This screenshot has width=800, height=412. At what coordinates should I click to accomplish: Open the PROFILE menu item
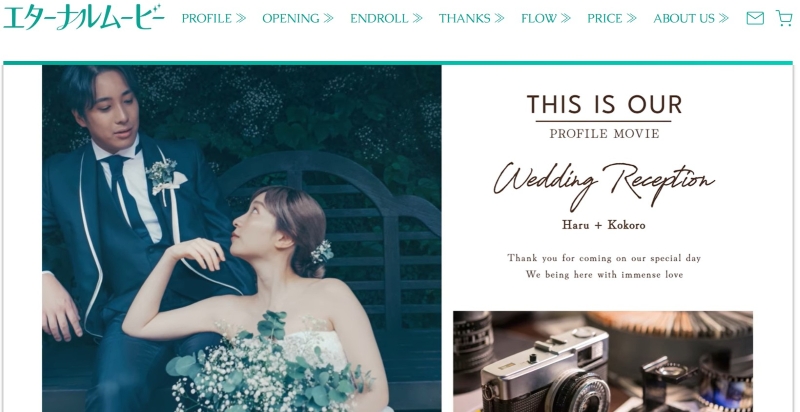pyautogui.click(x=207, y=18)
